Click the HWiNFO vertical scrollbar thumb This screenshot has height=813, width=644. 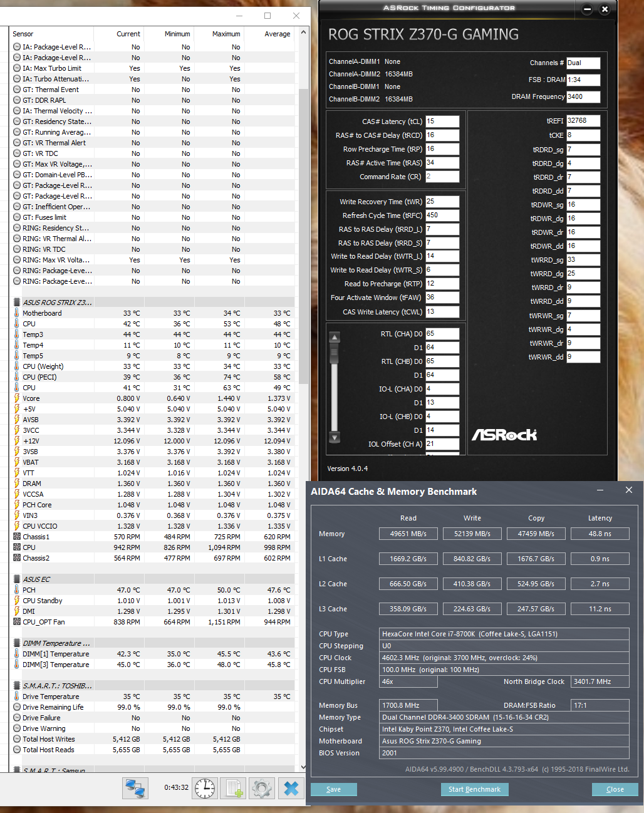[303, 236]
